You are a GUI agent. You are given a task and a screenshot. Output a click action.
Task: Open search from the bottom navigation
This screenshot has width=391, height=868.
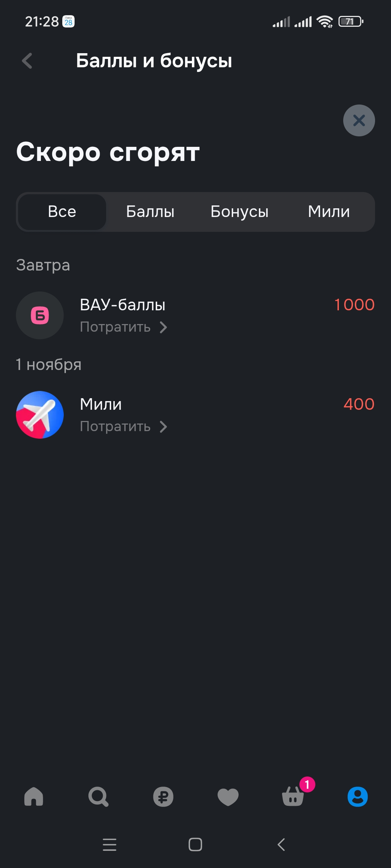pos(98,796)
